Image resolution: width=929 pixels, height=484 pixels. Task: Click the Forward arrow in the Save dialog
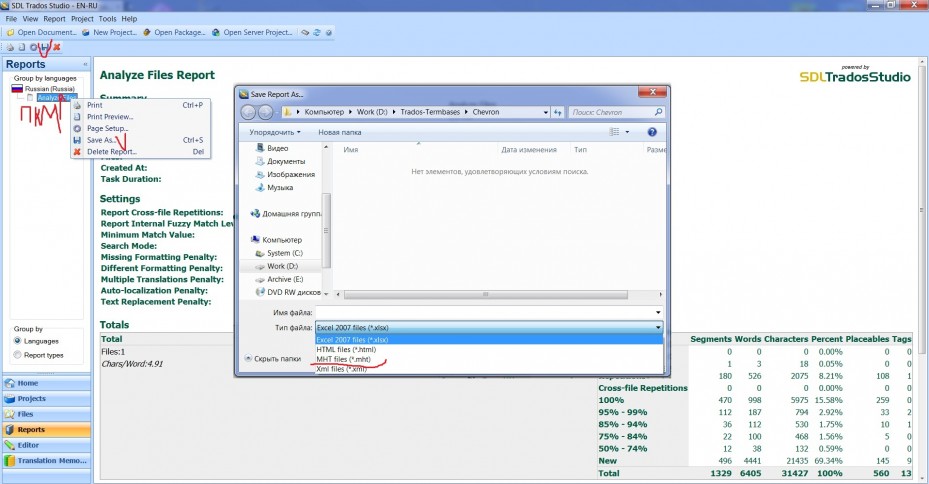pos(265,112)
